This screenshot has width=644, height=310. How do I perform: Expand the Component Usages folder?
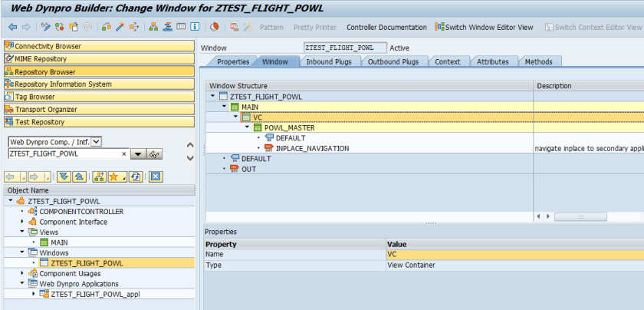(21, 273)
